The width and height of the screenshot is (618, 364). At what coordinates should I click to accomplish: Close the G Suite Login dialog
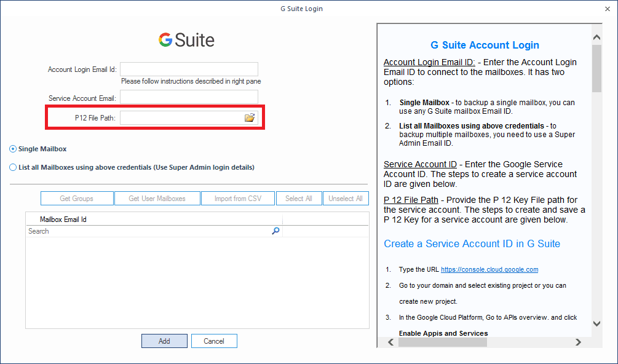608,9
